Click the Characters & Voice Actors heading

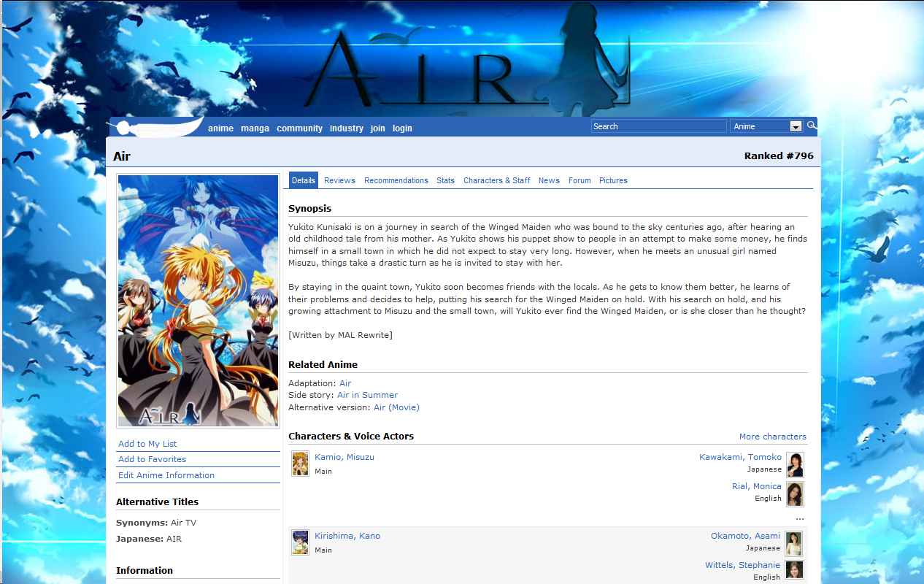coord(351,437)
